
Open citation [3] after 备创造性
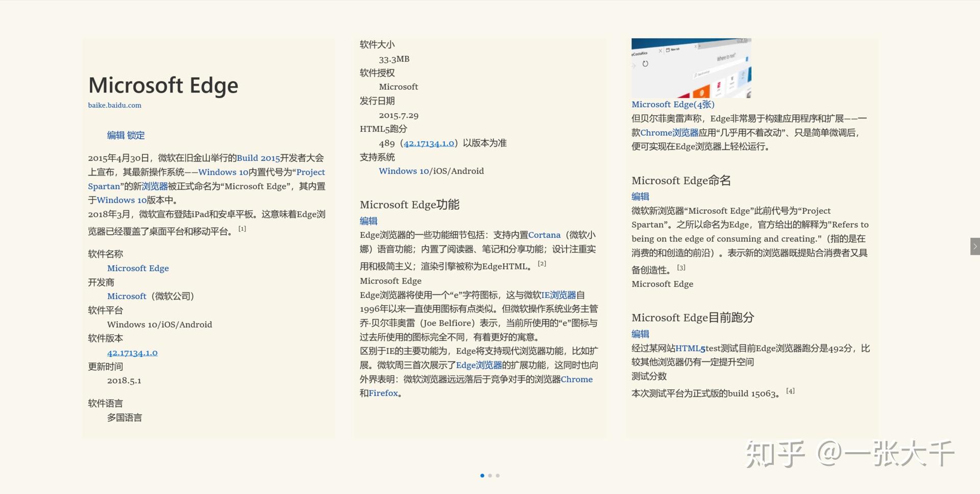tap(681, 267)
